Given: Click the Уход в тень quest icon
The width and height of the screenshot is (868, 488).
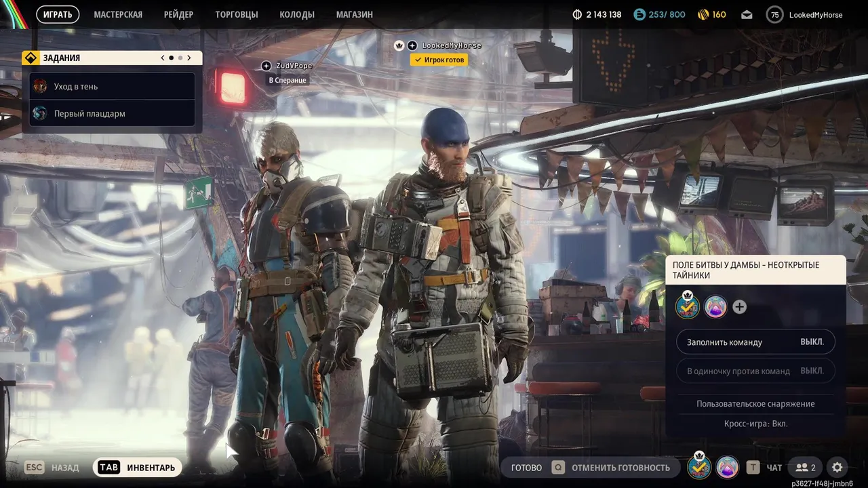Looking at the screenshot, I should tap(41, 86).
